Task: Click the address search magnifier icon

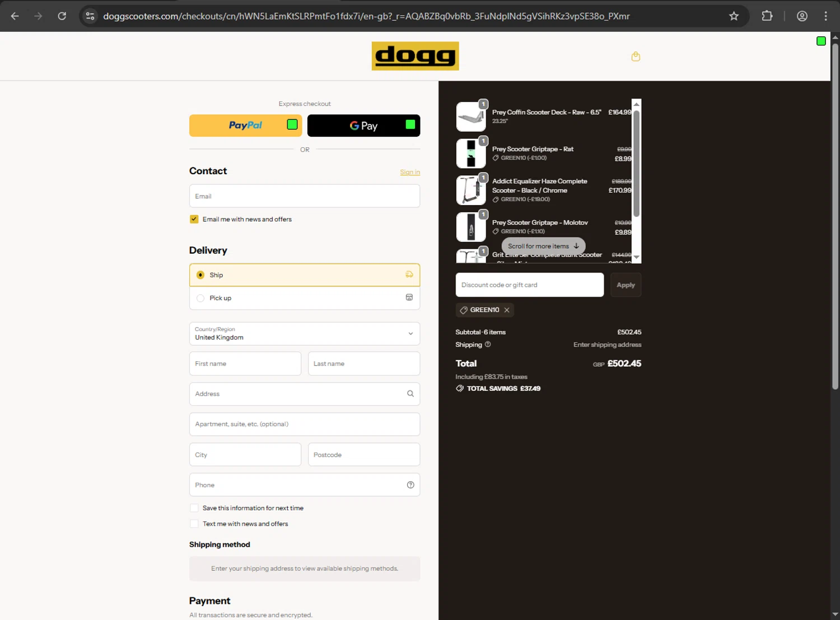Action: click(x=410, y=394)
